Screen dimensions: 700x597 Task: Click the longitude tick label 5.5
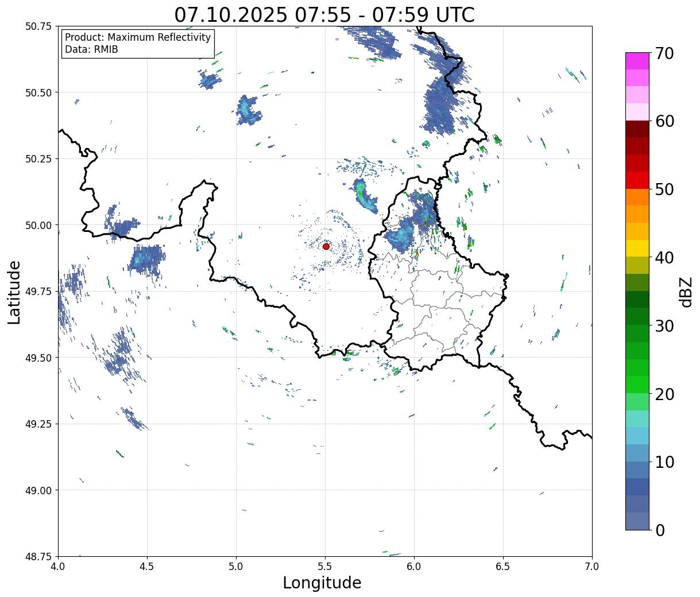325,566
